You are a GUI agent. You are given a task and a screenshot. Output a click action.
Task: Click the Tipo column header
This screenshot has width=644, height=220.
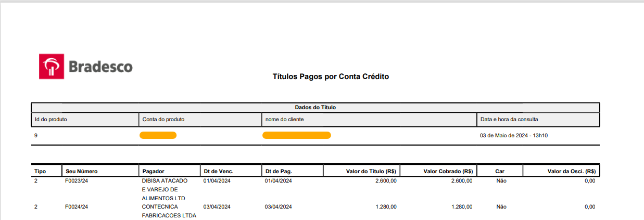[40, 171]
